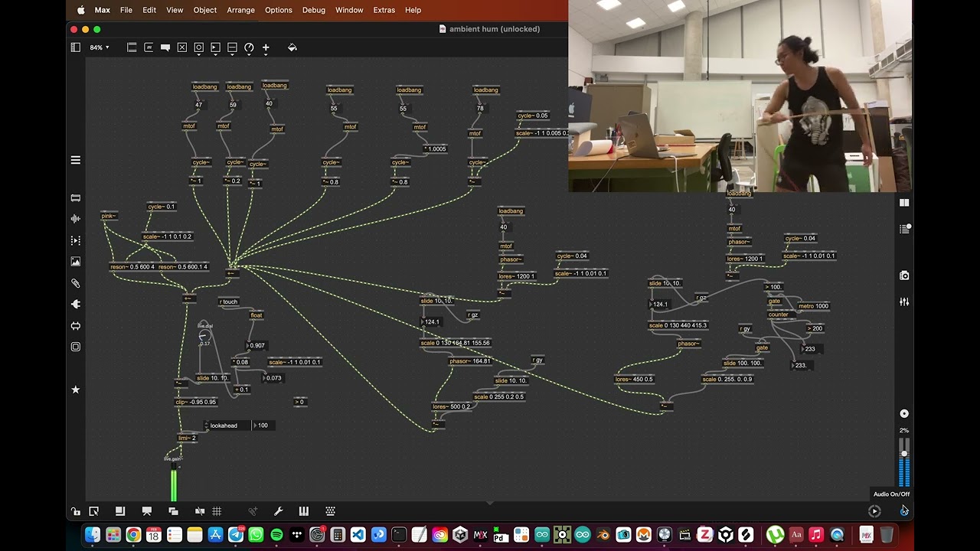Click the live.dial knob in patch
Image resolution: width=980 pixels, height=551 pixels.
click(204, 334)
